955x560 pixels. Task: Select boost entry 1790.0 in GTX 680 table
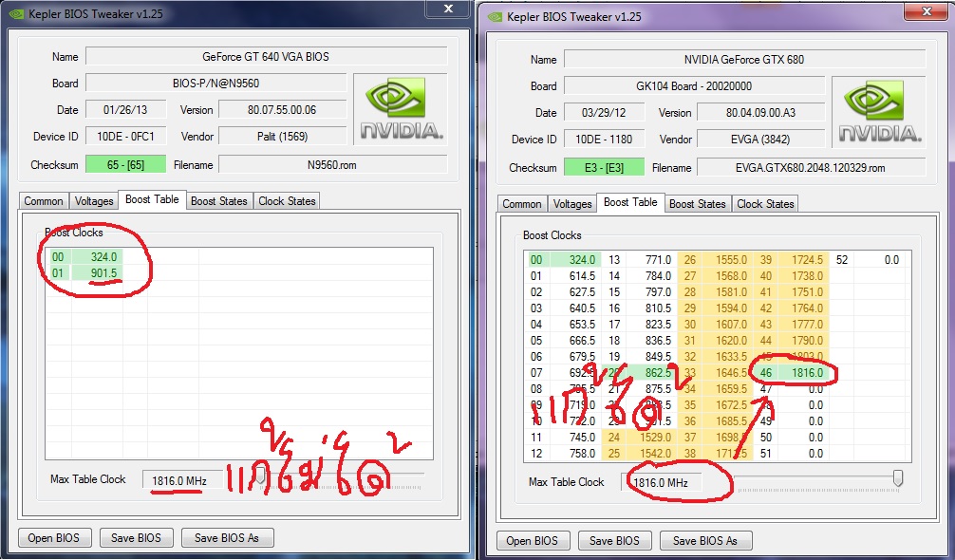(x=803, y=340)
